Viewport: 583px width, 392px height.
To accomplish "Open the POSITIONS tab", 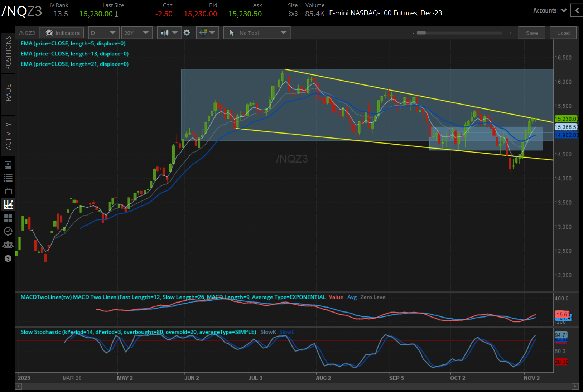I will pyautogui.click(x=8, y=53).
